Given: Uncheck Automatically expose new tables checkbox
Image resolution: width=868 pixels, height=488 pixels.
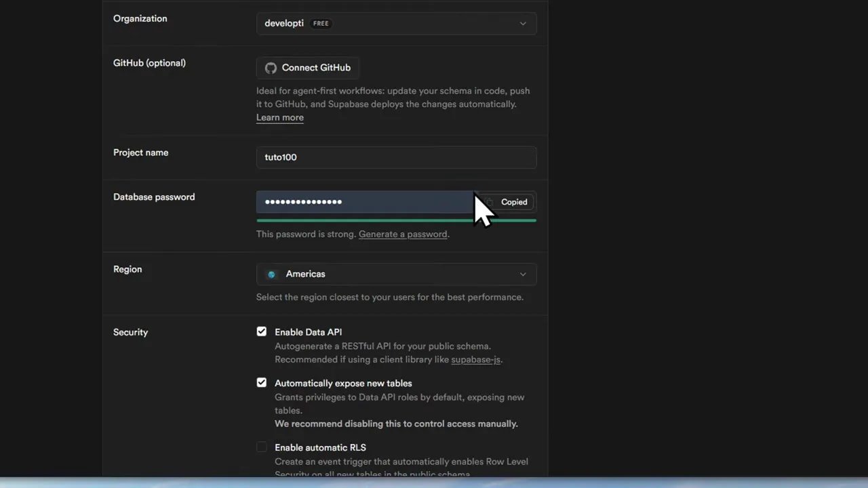Looking at the screenshot, I should (x=262, y=383).
